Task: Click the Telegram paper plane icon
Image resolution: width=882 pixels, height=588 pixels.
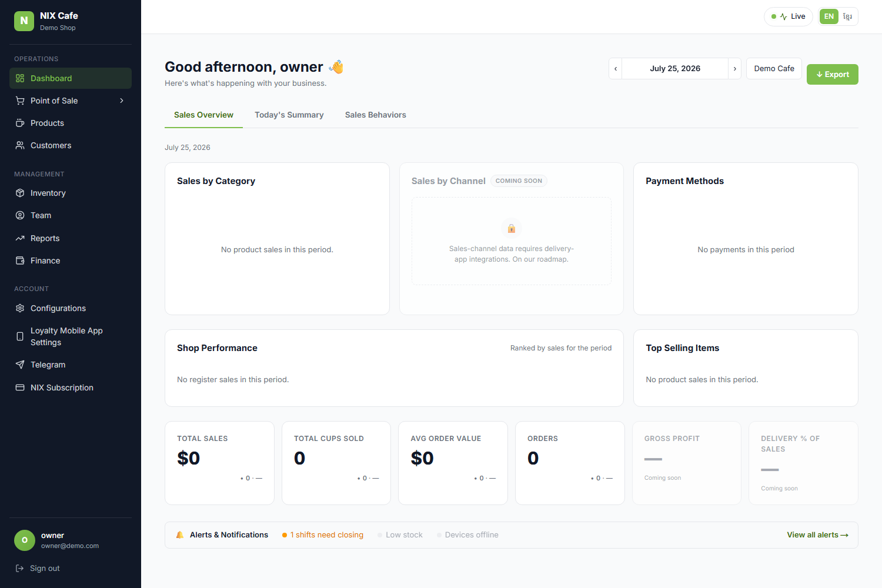Action: tap(20, 365)
